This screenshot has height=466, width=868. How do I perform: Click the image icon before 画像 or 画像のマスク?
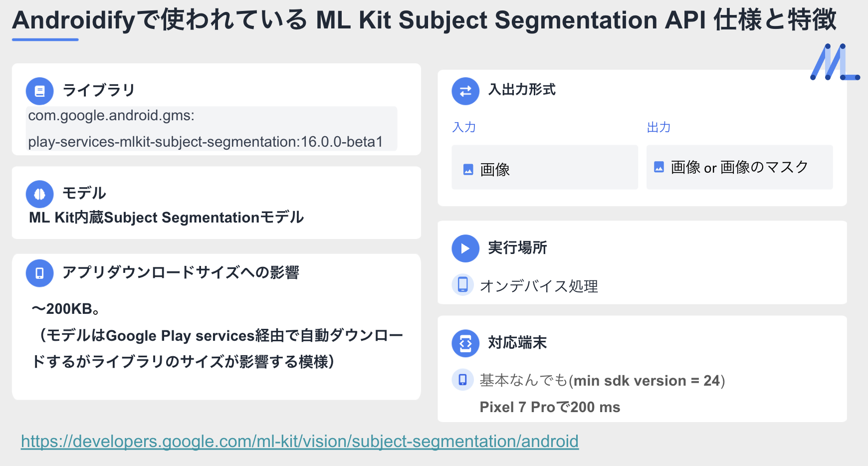pos(659,167)
